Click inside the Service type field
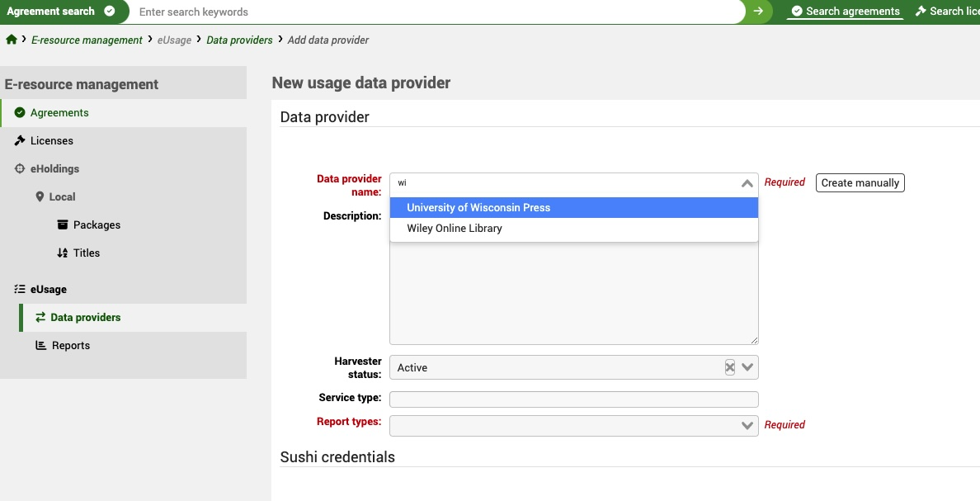This screenshot has width=980, height=501. pyautogui.click(x=573, y=399)
